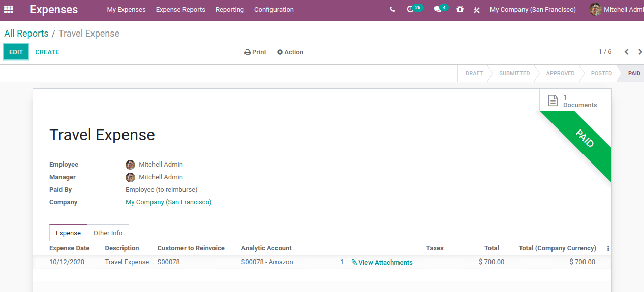This screenshot has height=292, width=644.
Task: Click the Taxes column header
Action: tap(435, 248)
